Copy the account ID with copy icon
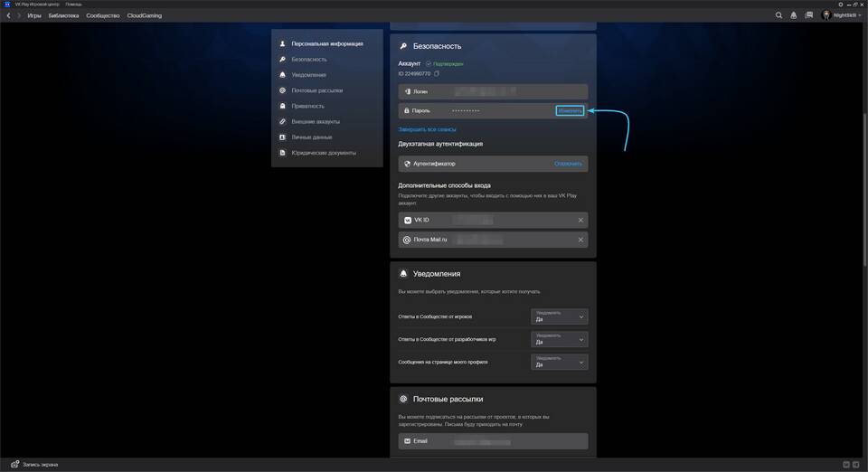The height and width of the screenshot is (472, 868). (x=437, y=73)
